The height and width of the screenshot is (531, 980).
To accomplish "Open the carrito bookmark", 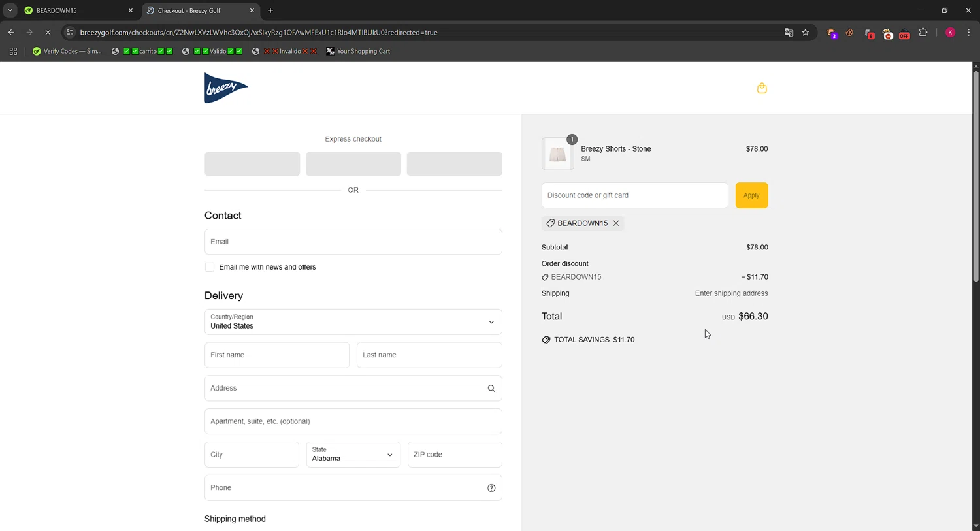I will (142, 51).
